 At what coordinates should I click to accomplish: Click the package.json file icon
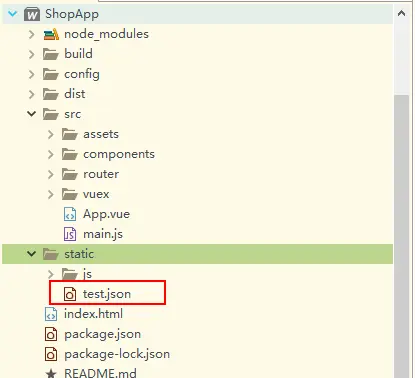51,334
